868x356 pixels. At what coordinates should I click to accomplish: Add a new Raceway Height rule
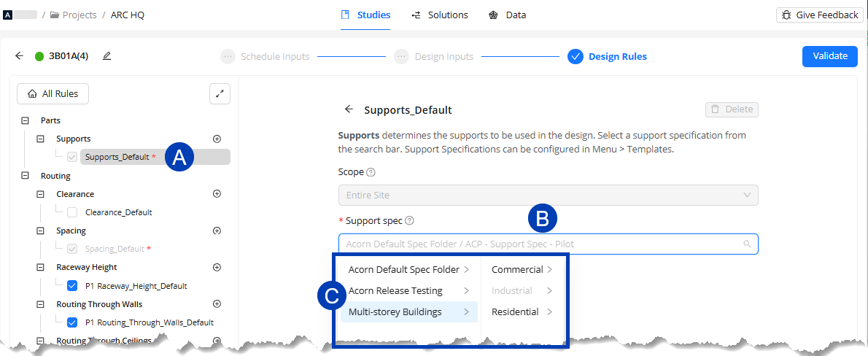217,267
